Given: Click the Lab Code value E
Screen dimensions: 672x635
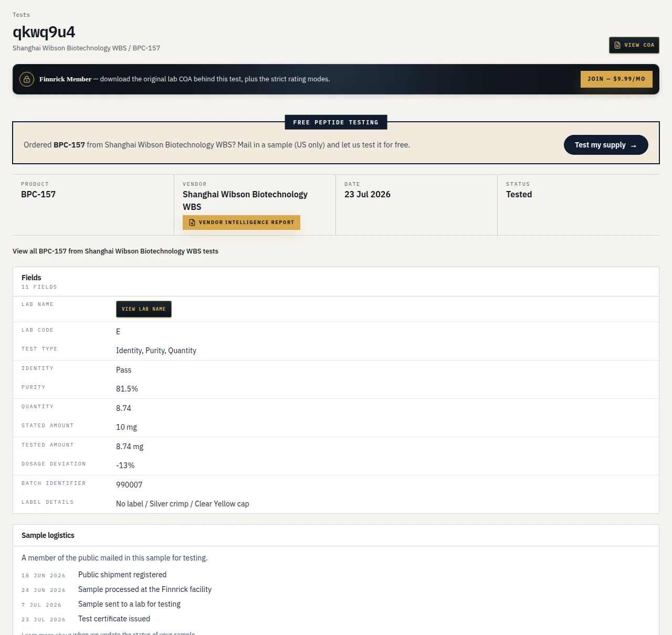Looking at the screenshot, I should pos(118,332).
